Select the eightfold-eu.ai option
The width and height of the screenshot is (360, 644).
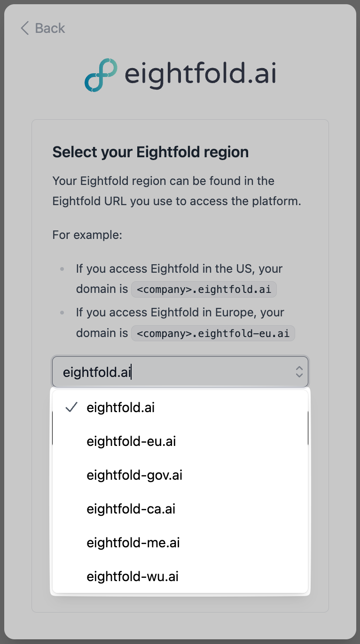pos(131,441)
